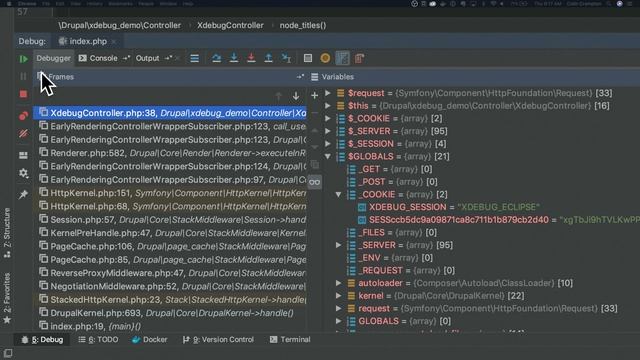The height and width of the screenshot is (360, 640).
Task: Click the Step Over icon
Action: click(217, 58)
